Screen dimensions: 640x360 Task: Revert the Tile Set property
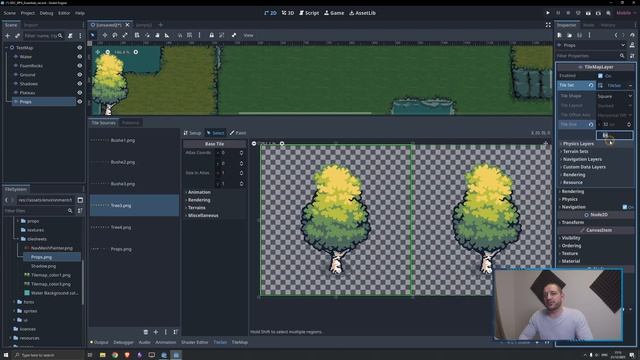coord(591,85)
